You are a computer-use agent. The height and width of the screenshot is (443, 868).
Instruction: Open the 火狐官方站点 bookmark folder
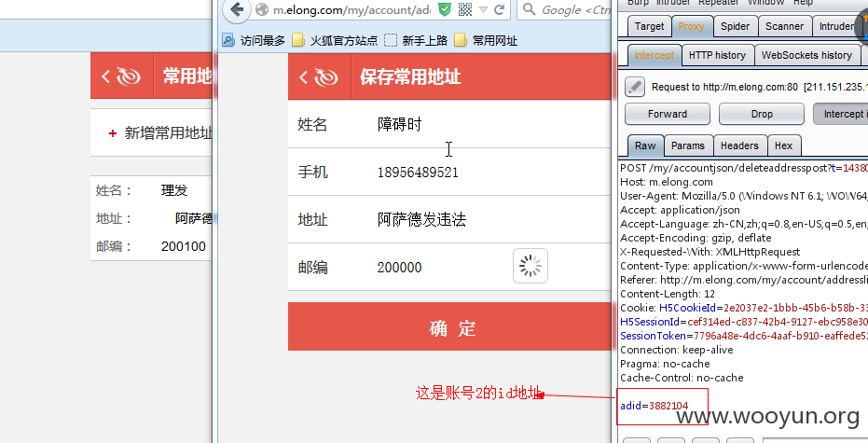pyautogui.click(x=335, y=40)
